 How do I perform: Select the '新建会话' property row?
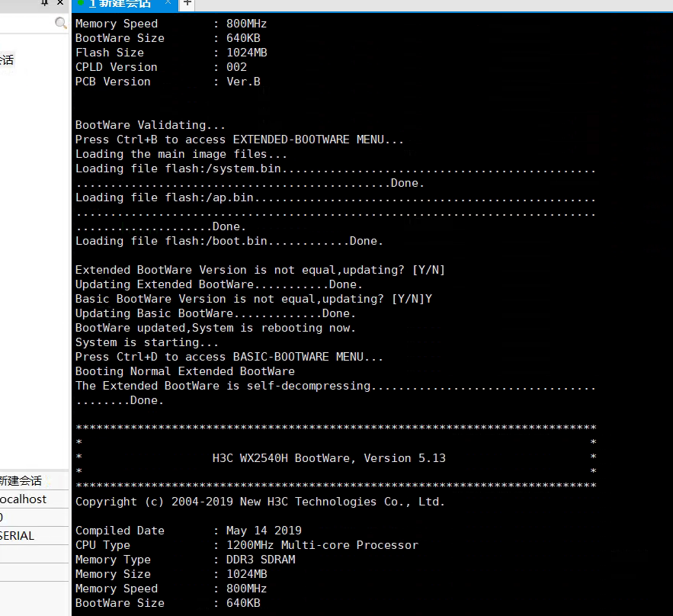tap(34, 480)
